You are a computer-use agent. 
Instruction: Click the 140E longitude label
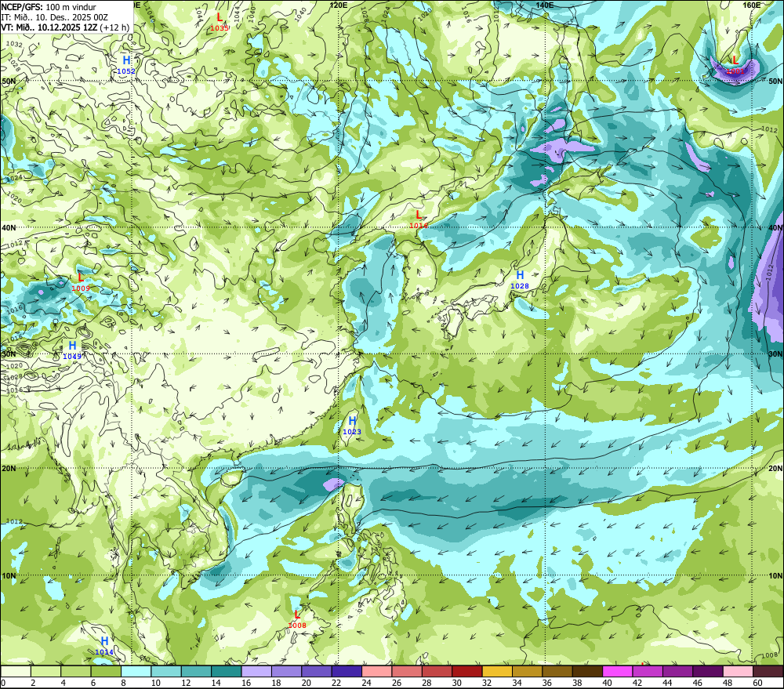[x=545, y=5]
